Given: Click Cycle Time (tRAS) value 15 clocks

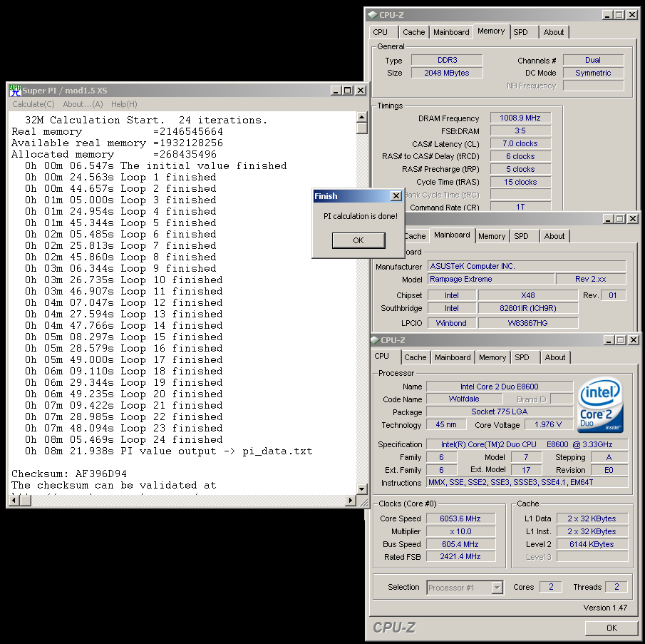Looking at the screenshot, I should pos(520,182).
